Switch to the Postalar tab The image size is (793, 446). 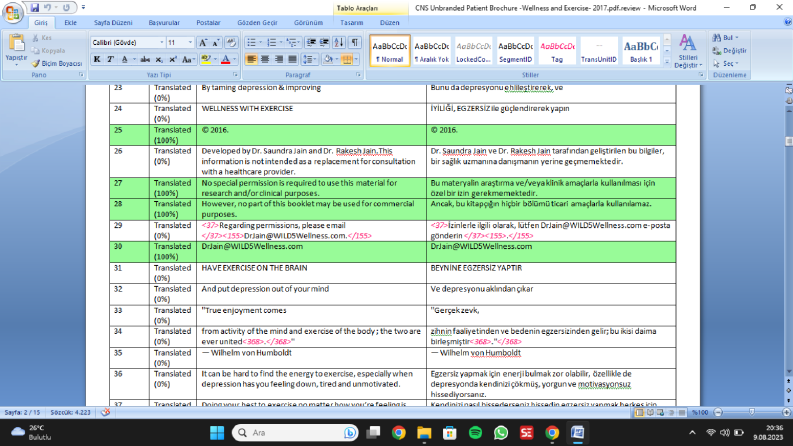(208, 23)
